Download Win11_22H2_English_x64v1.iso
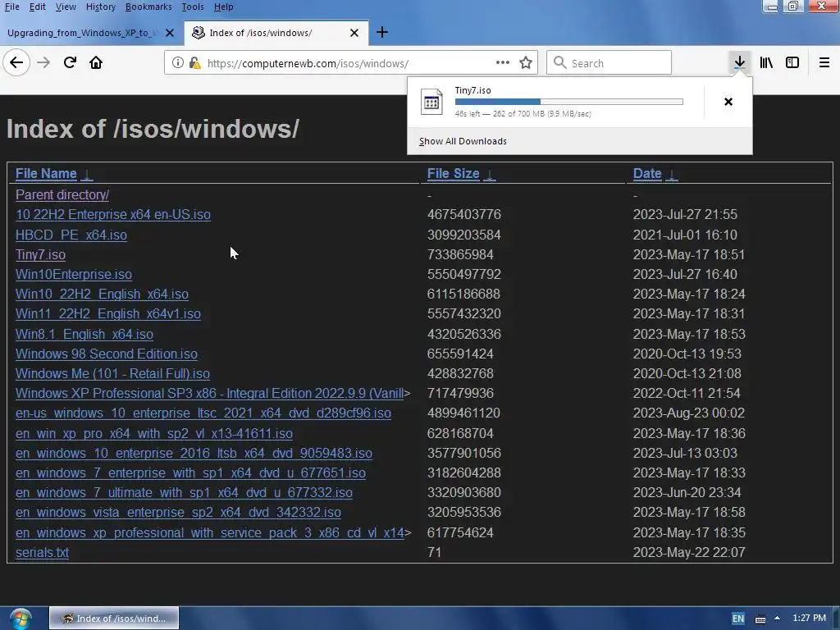The image size is (840, 630). [x=108, y=314]
